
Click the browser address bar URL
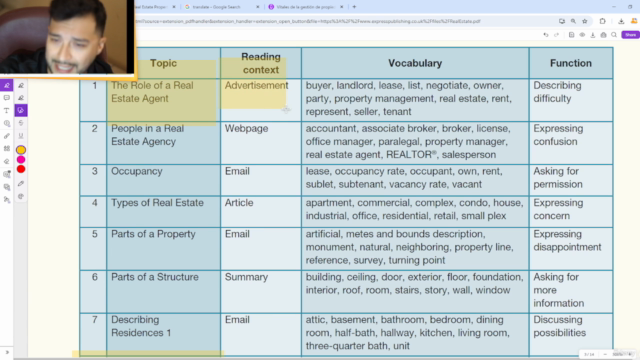coord(308,21)
